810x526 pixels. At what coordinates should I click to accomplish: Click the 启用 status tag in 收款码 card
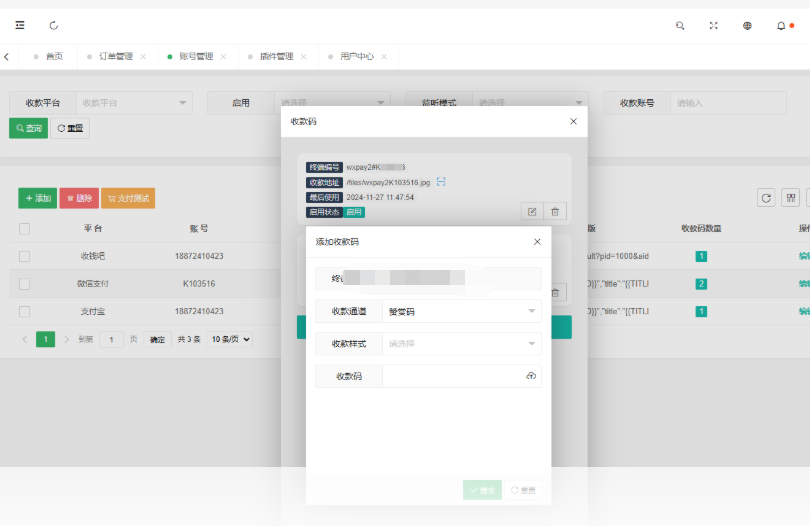354,212
